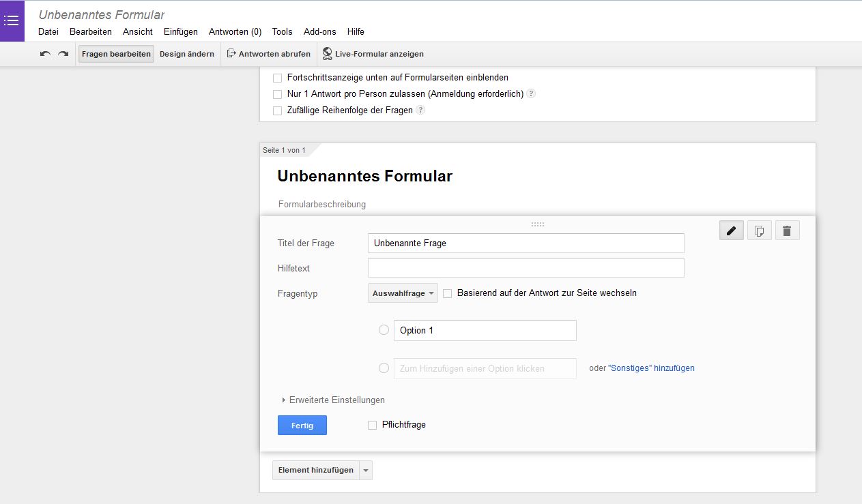
Task: Open the Datei menu
Action: (x=48, y=31)
